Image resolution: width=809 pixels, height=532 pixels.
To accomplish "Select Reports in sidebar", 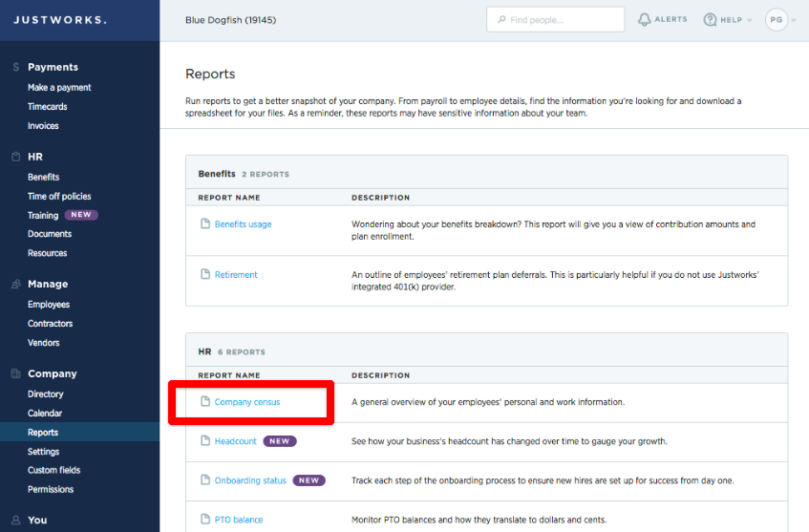I will coord(43,433).
